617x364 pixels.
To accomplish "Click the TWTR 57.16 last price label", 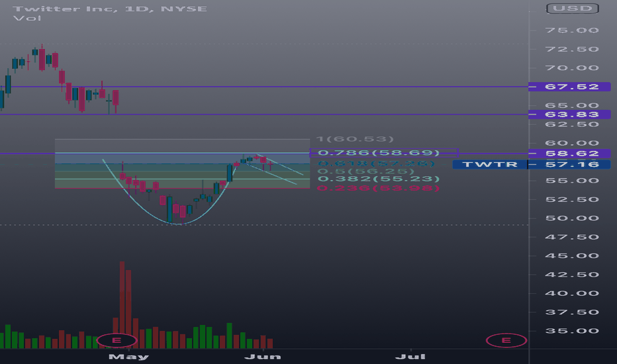I will 531,164.
